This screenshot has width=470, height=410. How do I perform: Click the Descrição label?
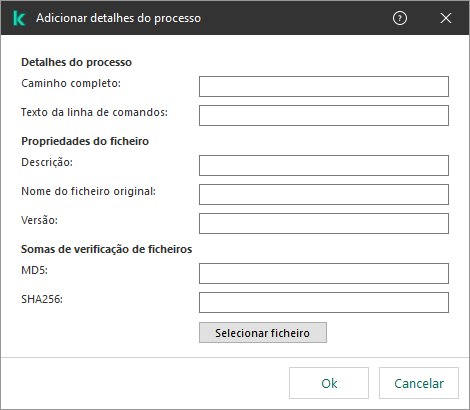47,162
